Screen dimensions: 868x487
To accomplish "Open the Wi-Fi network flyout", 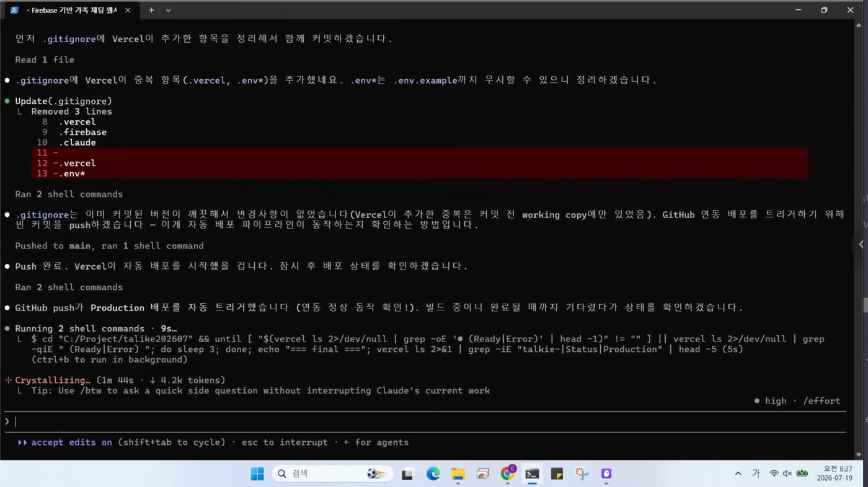I will coord(774,473).
